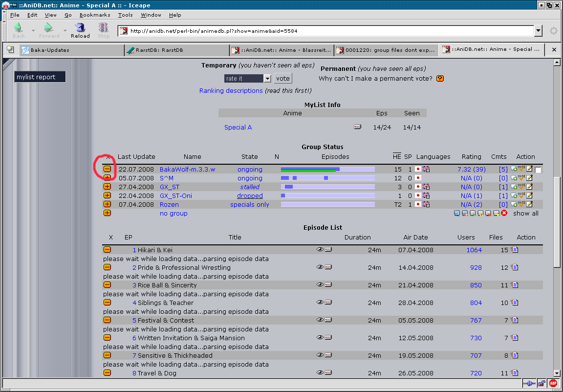Toggle the seen eye icon for Festival & Contest

(x=320, y=320)
